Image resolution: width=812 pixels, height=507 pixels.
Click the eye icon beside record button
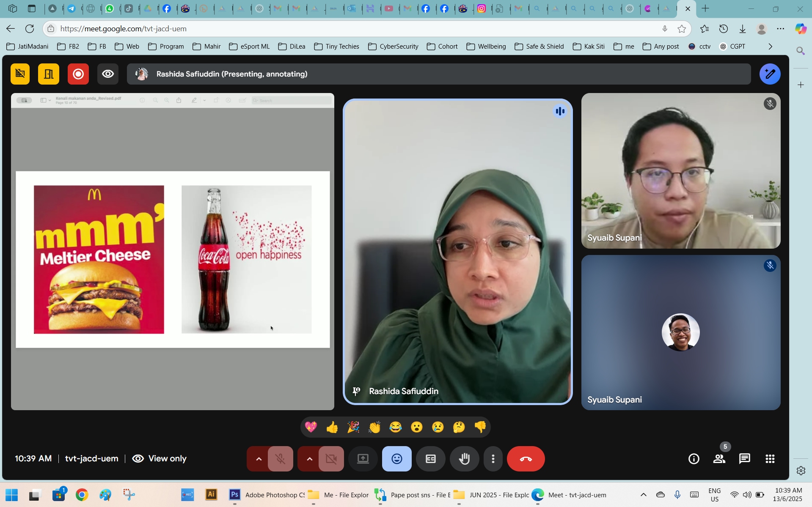pyautogui.click(x=108, y=74)
